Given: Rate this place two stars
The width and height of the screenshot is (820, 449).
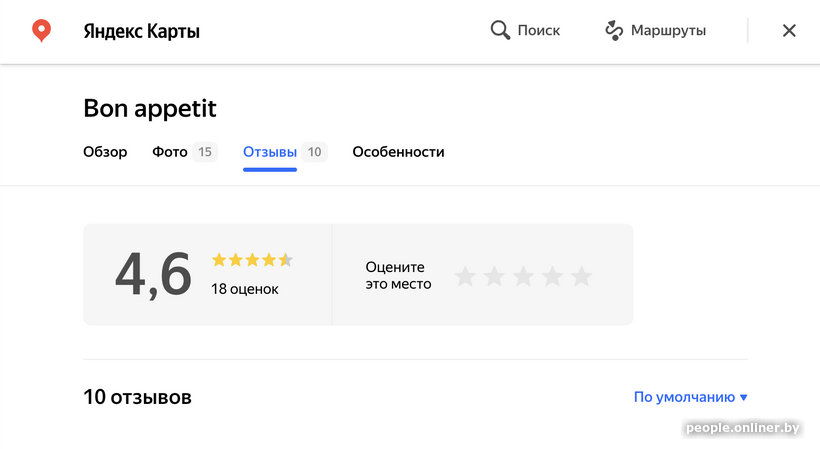Looking at the screenshot, I should point(494,276).
